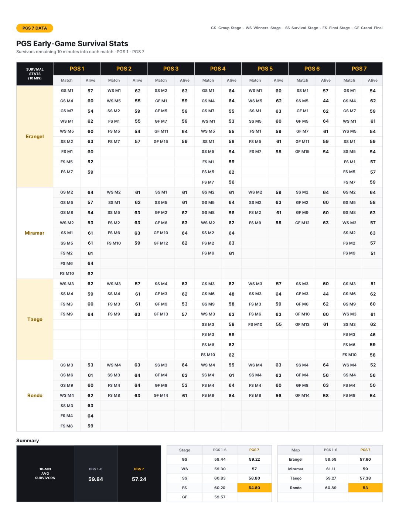399x532 pixels.
Task: Click the subtitle about survivors remaining 10 minutes
Action: 80,52
